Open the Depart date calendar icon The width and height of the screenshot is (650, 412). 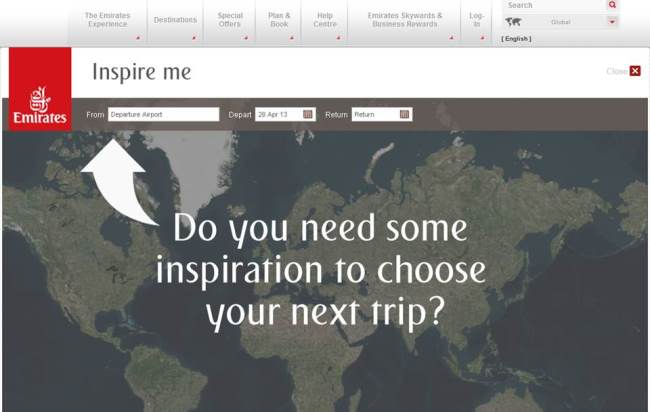tap(309, 115)
